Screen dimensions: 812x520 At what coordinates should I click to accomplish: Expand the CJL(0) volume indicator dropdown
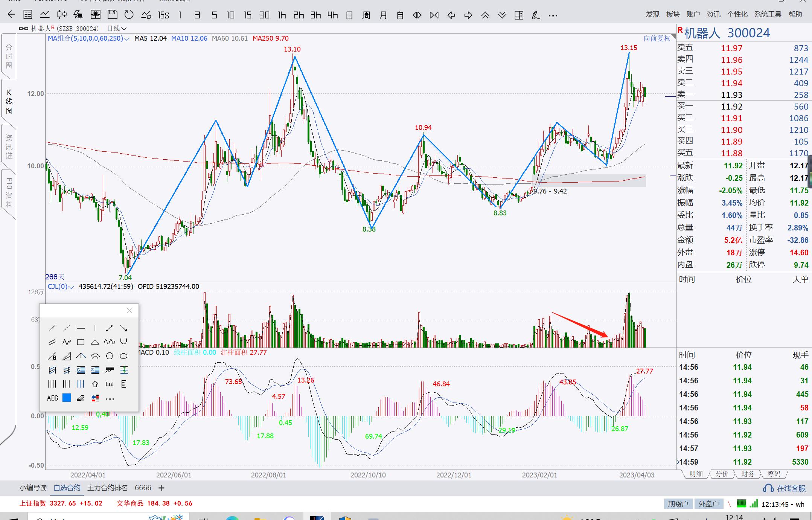tap(71, 287)
